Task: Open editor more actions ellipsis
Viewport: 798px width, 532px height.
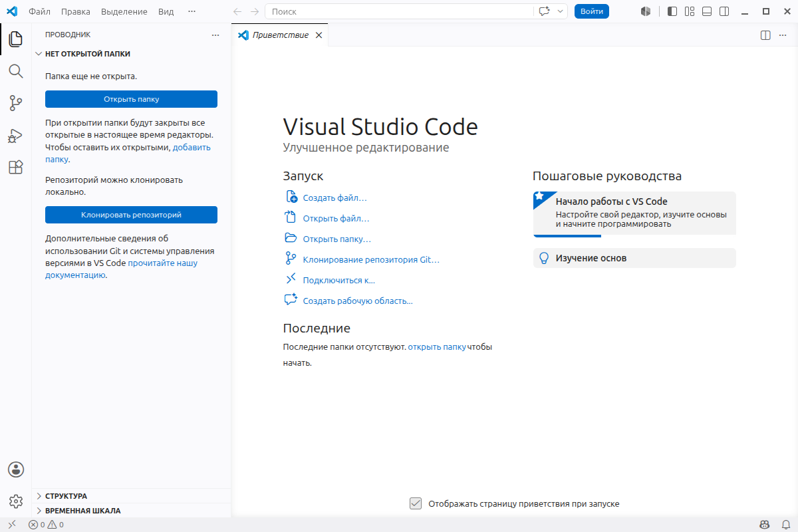Action: click(x=783, y=35)
